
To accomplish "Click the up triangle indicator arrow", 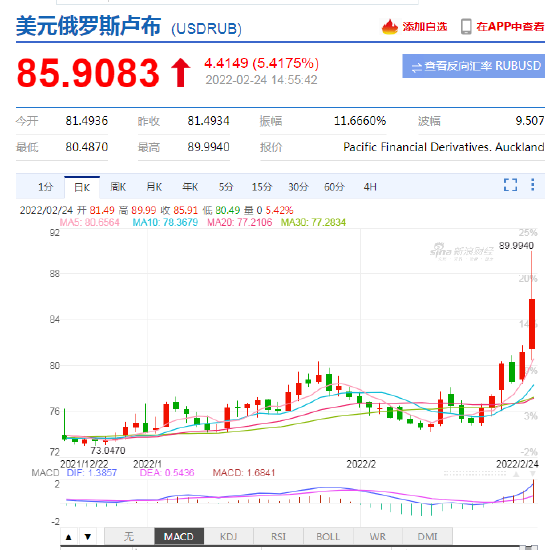I will tap(69, 537).
